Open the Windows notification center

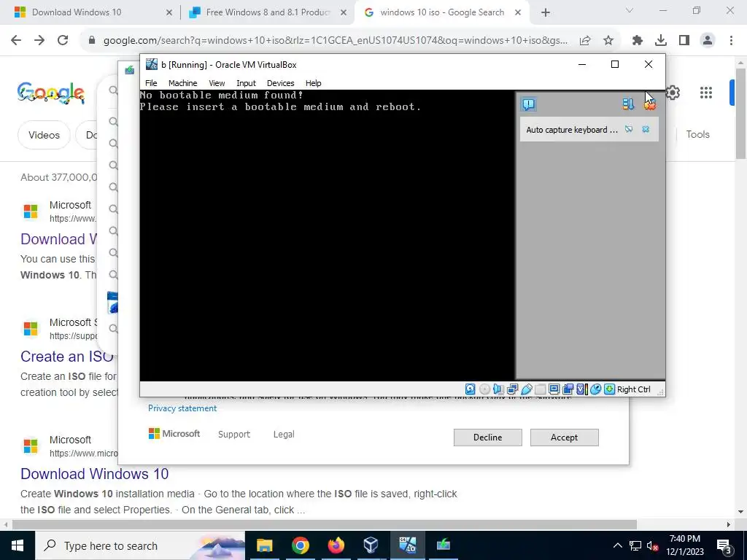(724, 545)
